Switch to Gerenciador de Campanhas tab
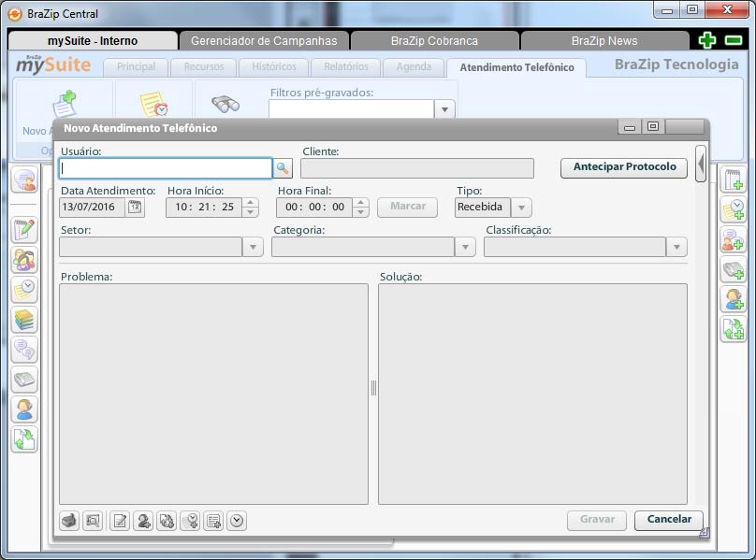 [264, 41]
